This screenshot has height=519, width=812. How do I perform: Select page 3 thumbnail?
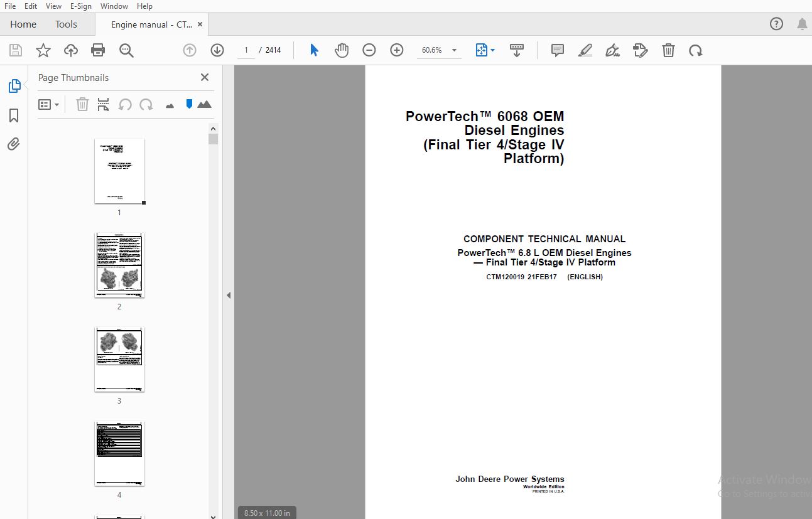[x=119, y=360]
